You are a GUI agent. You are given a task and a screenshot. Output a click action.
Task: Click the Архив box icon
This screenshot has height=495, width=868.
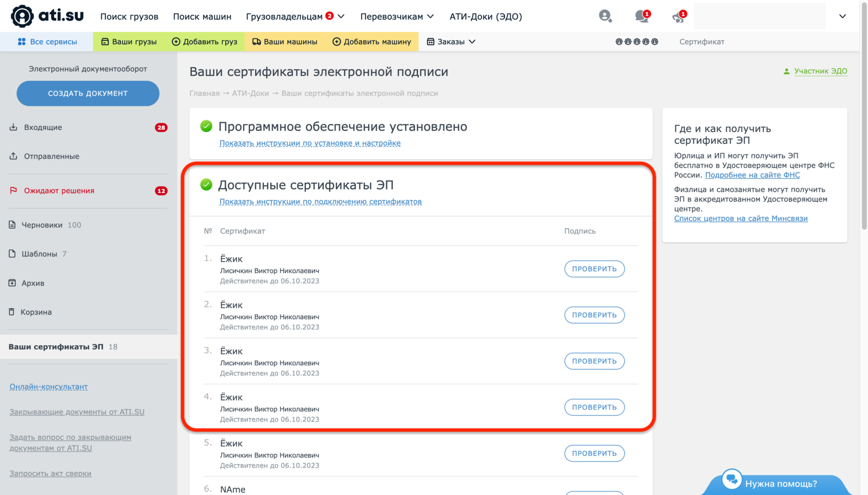12,283
